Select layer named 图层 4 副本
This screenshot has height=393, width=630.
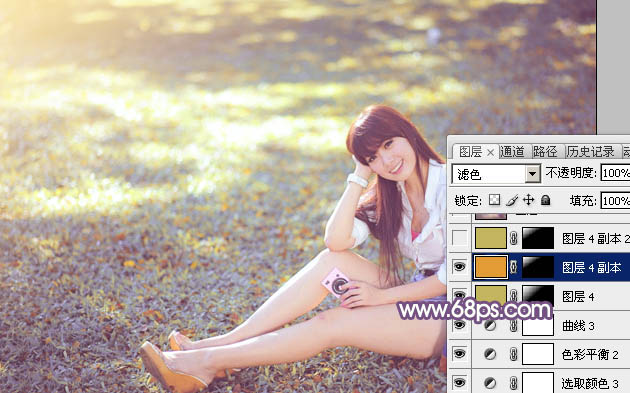(591, 267)
